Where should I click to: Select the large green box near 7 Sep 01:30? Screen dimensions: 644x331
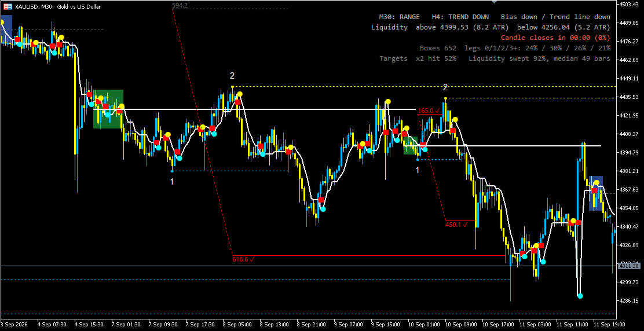108,109
